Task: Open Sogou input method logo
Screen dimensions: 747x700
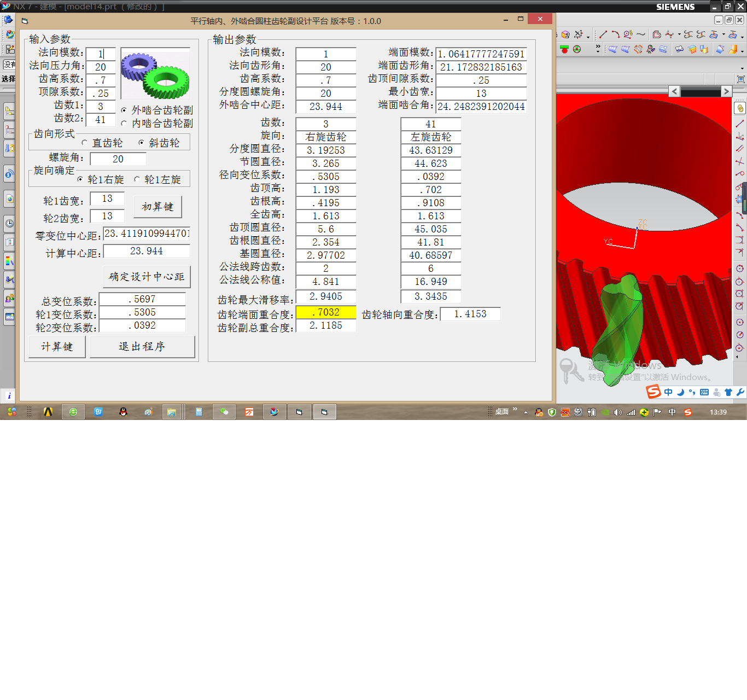Action: (653, 392)
